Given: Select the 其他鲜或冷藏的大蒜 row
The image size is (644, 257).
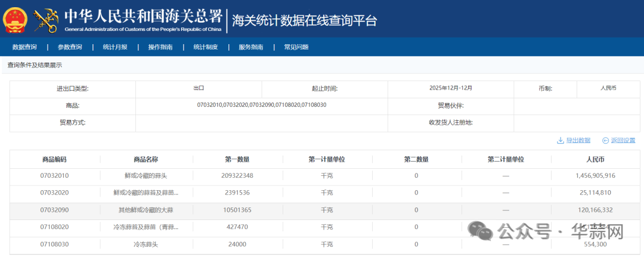Looking at the screenshot, I should 145,210.
